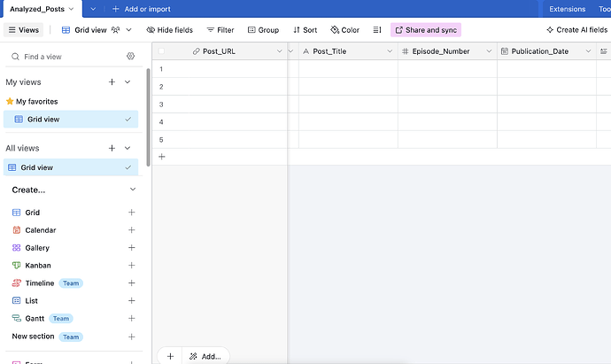Viewport: 611px width, 364px height.
Task: Open the Filter menu
Action: click(220, 30)
